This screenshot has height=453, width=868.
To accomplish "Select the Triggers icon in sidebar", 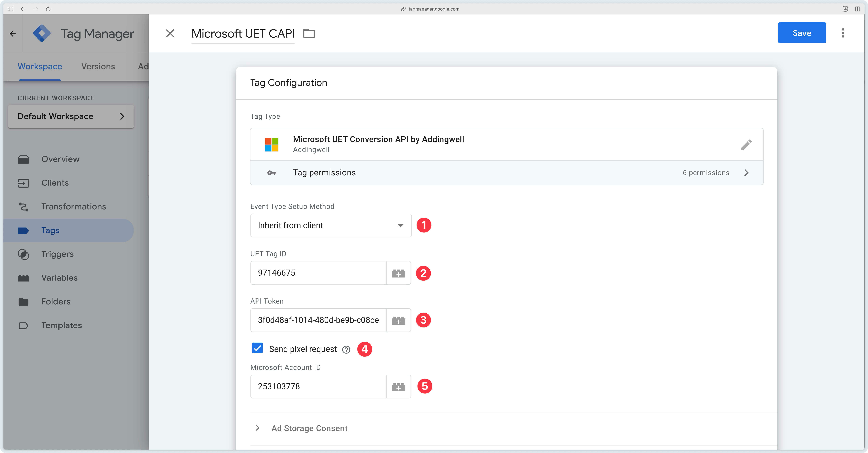I will (24, 254).
